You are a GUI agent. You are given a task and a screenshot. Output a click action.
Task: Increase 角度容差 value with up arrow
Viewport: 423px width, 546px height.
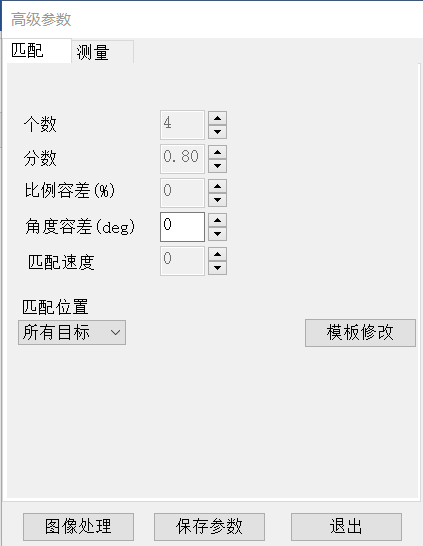pos(218,220)
